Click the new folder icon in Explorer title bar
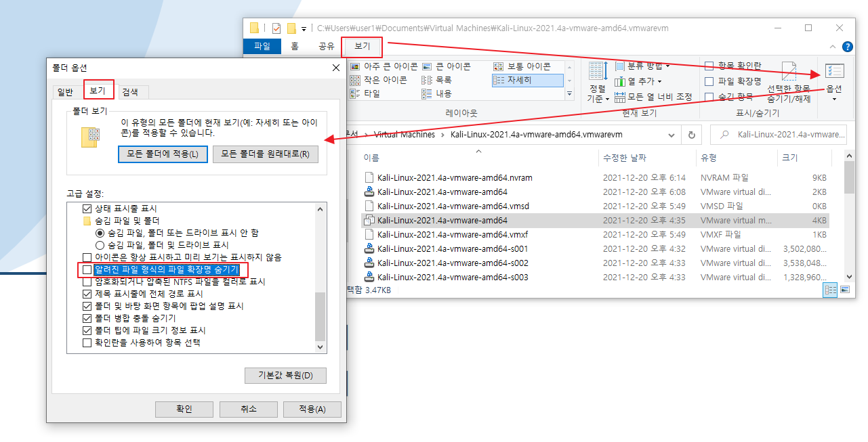This screenshot has height=442, width=868. [x=291, y=28]
